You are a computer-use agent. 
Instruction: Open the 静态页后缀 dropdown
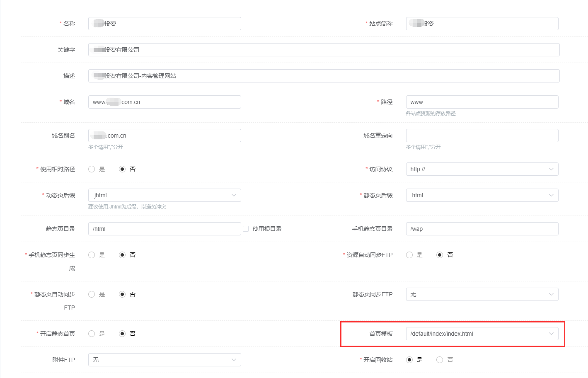[482, 195]
